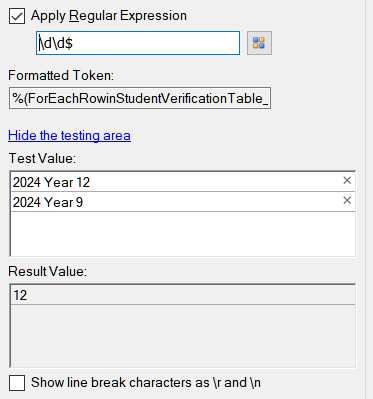Click the end of the Formatted Token text

click(x=269, y=99)
